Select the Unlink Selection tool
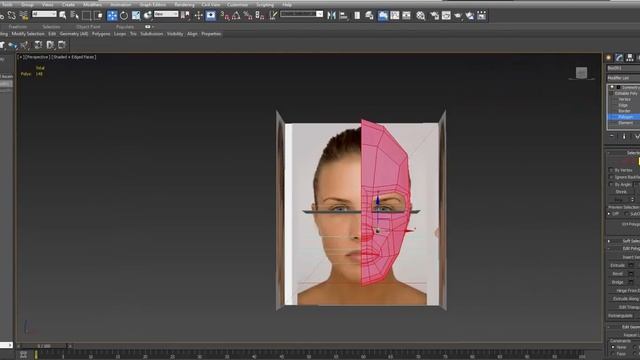 coord(11,16)
